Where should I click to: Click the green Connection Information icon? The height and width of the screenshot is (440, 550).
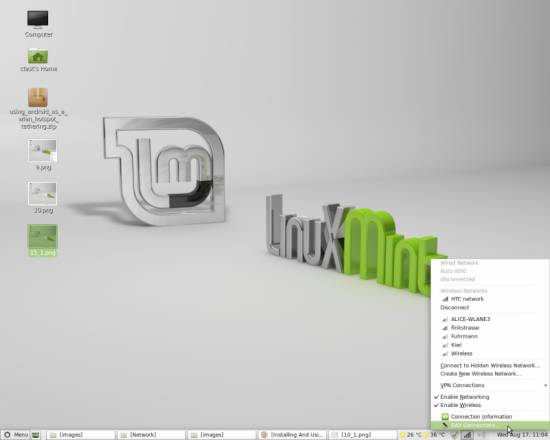tap(445, 416)
